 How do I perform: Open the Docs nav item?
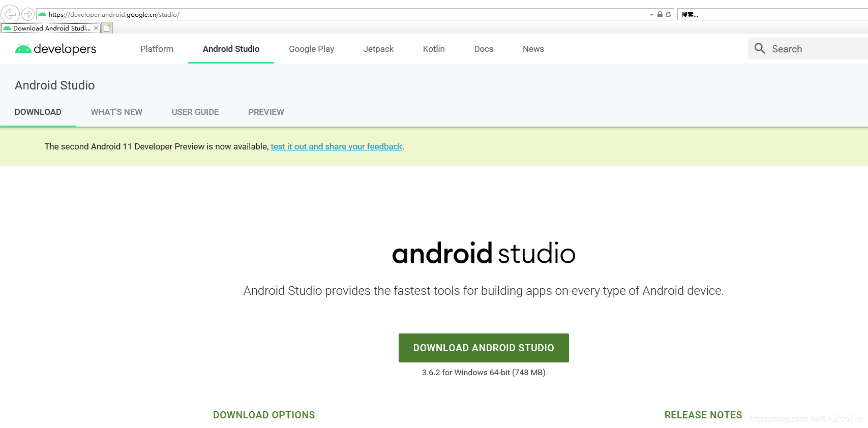pos(484,49)
